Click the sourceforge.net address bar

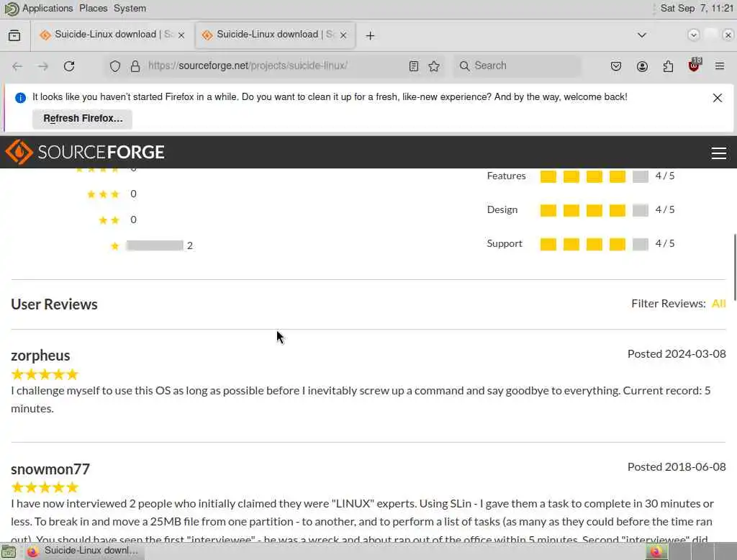coord(276,66)
